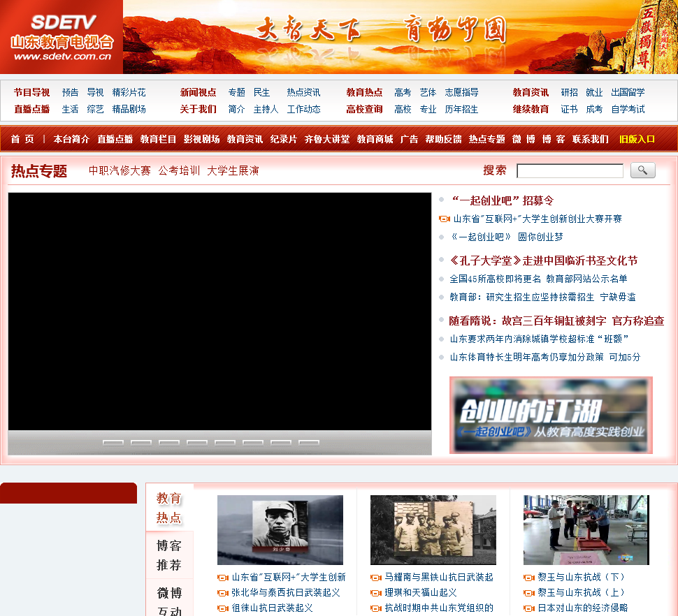Image resolution: width=678 pixels, height=616 pixels.
Task: Open the 创业的江湖 banner image
Action: pyautogui.click(x=551, y=415)
